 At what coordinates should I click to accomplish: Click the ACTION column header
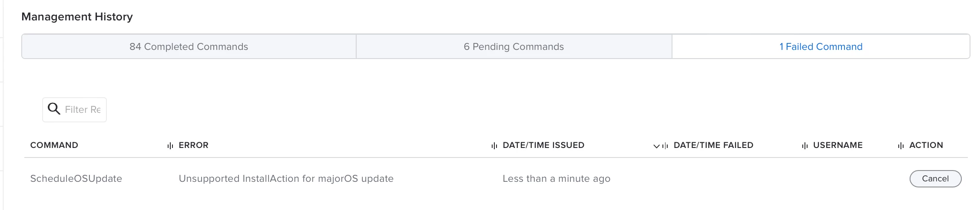point(926,145)
